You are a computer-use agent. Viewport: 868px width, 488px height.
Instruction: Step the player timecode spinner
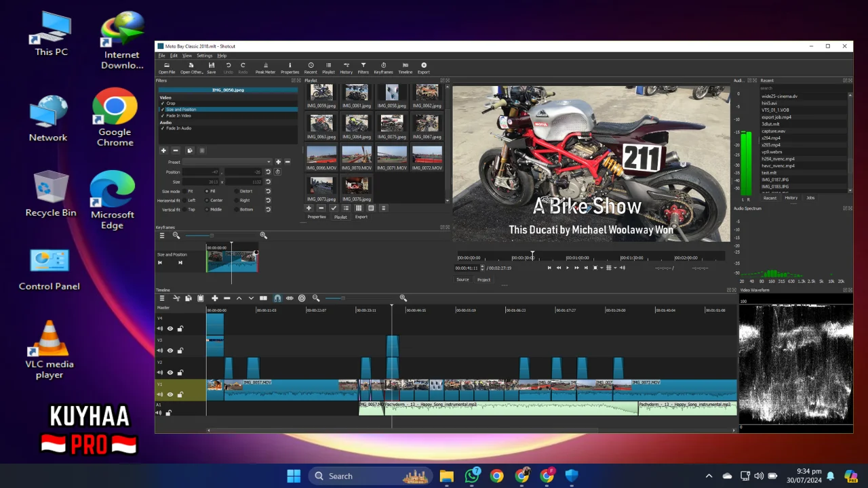(x=482, y=268)
